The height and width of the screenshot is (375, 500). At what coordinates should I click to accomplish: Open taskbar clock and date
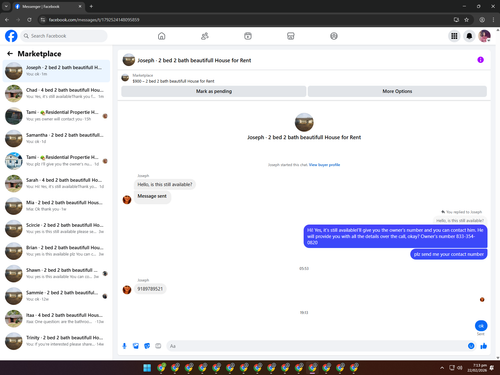click(x=477, y=368)
